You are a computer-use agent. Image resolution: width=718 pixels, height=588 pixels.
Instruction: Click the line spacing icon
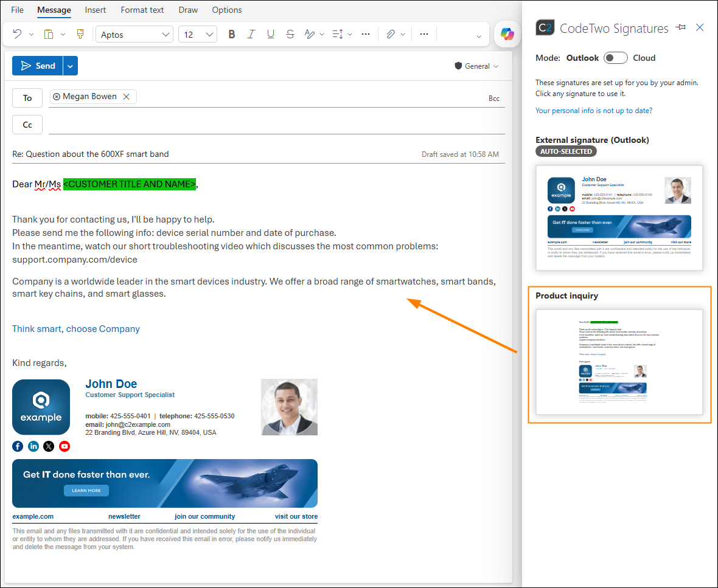(x=338, y=34)
